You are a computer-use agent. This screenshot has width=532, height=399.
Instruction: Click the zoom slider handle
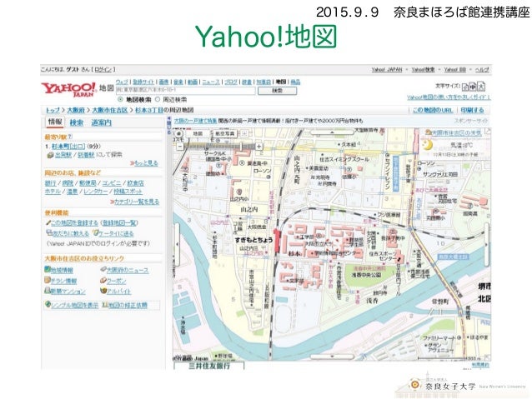(241, 147)
